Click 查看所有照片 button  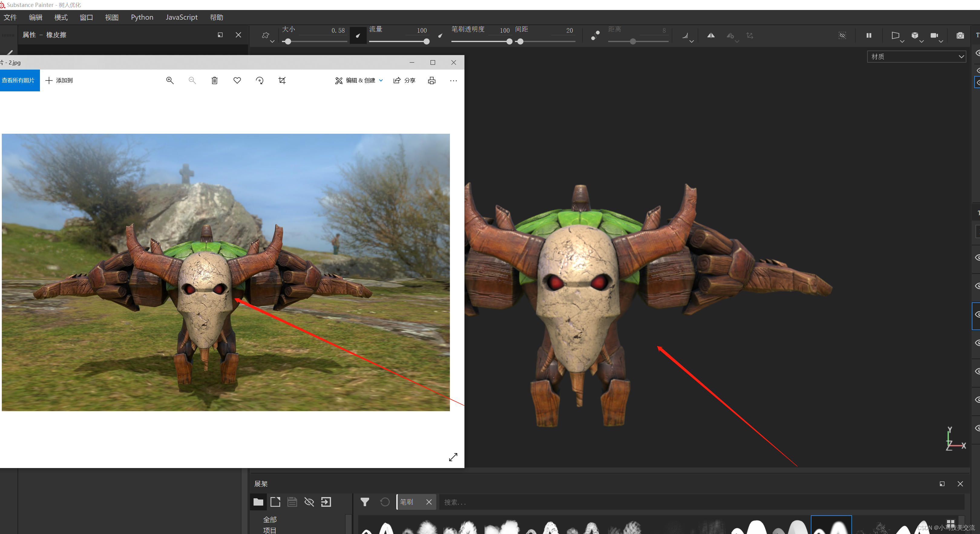click(19, 80)
